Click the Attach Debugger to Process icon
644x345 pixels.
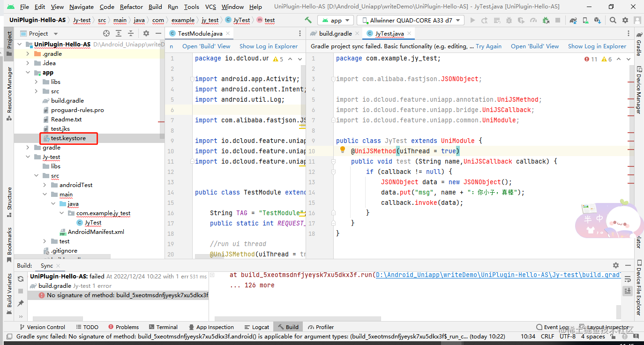(545, 20)
